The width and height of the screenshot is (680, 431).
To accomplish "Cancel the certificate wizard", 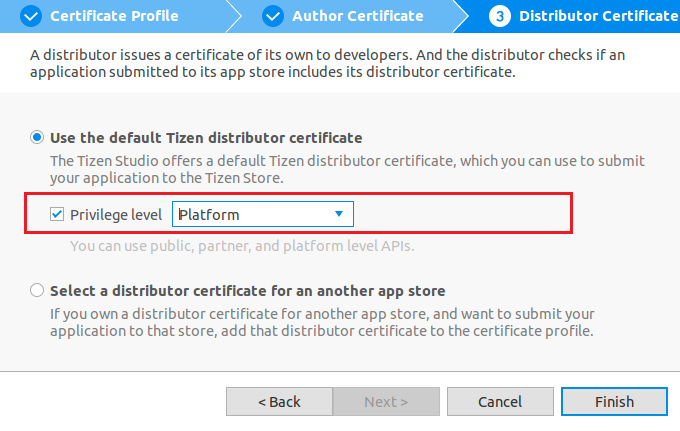I will point(500,401).
